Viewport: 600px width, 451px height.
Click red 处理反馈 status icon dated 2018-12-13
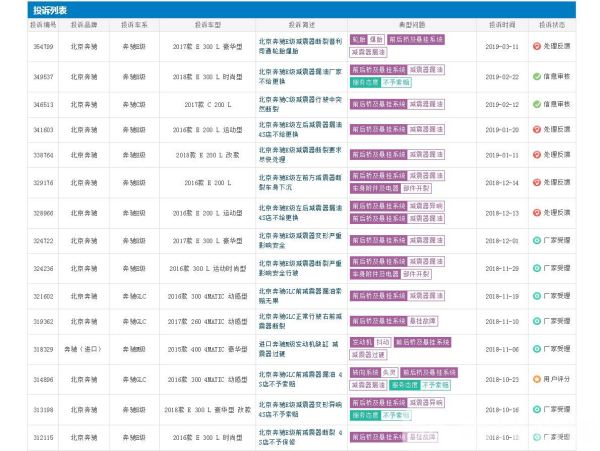click(x=536, y=212)
